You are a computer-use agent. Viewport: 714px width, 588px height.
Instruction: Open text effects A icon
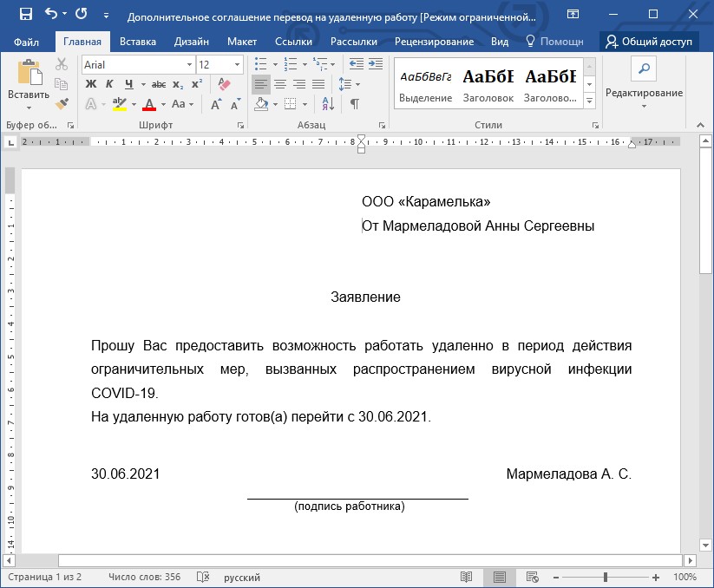pyautogui.click(x=91, y=104)
